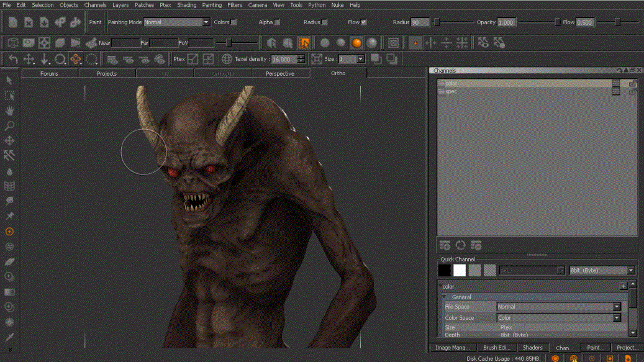Open the File Space Normal dropdown
The height and width of the screenshot is (362, 644).
(x=558, y=307)
